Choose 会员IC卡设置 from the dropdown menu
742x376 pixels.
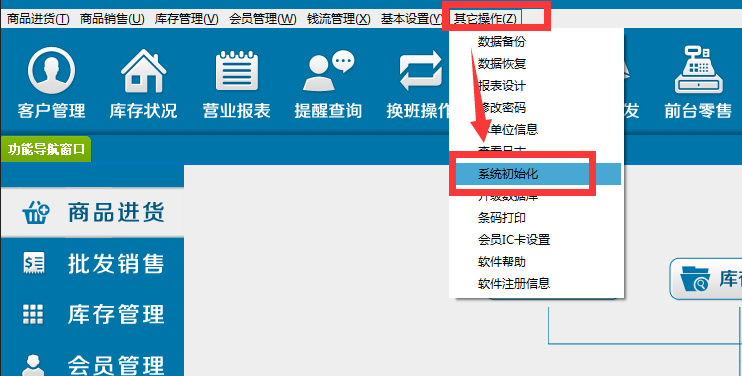[x=514, y=240]
